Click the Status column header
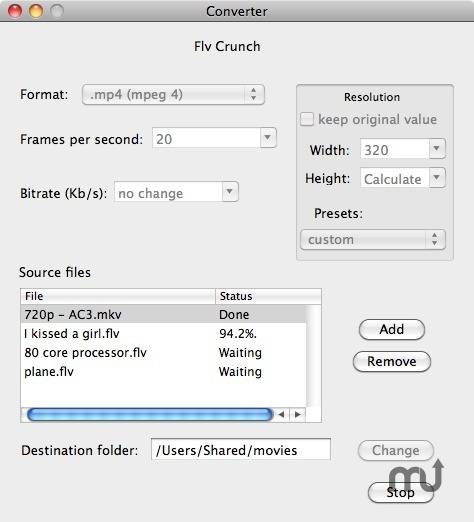The image size is (474, 522). pos(269,296)
